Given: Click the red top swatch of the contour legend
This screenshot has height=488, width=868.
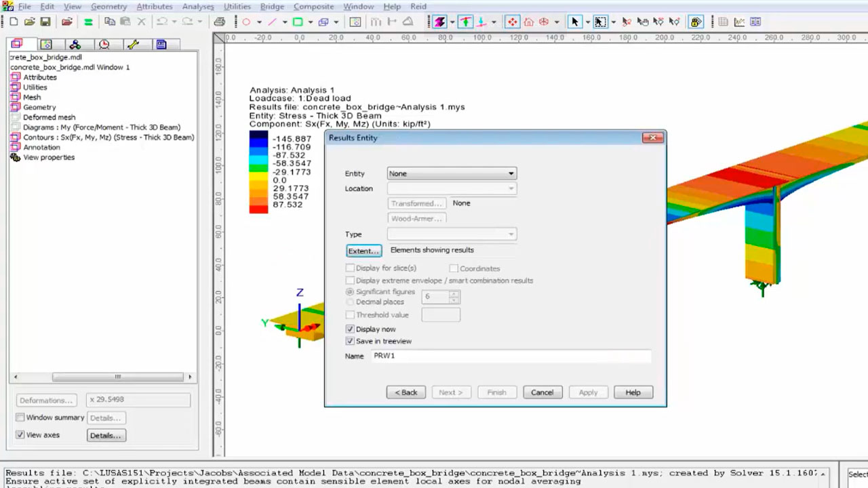Looking at the screenshot, I should tap(258, 209).
